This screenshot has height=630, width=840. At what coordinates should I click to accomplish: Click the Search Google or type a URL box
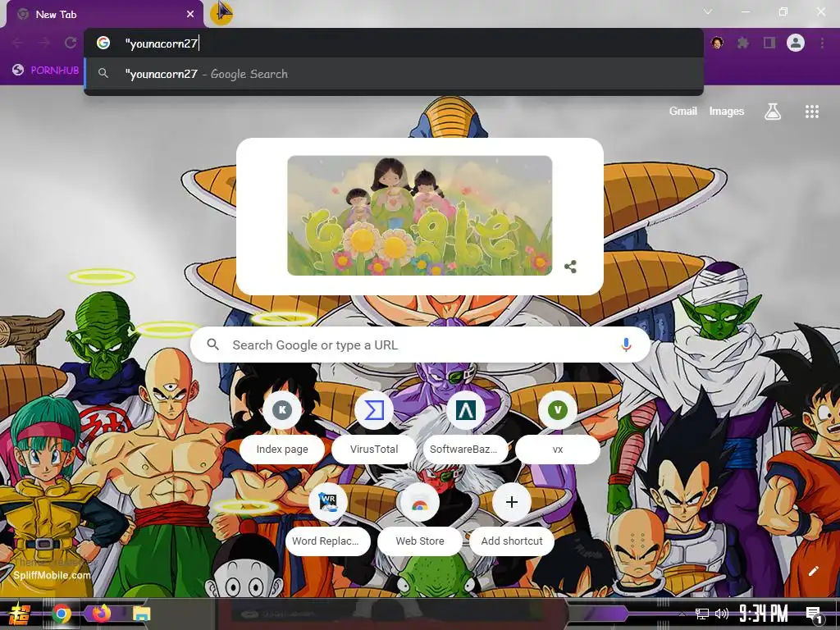coord(421,345)
